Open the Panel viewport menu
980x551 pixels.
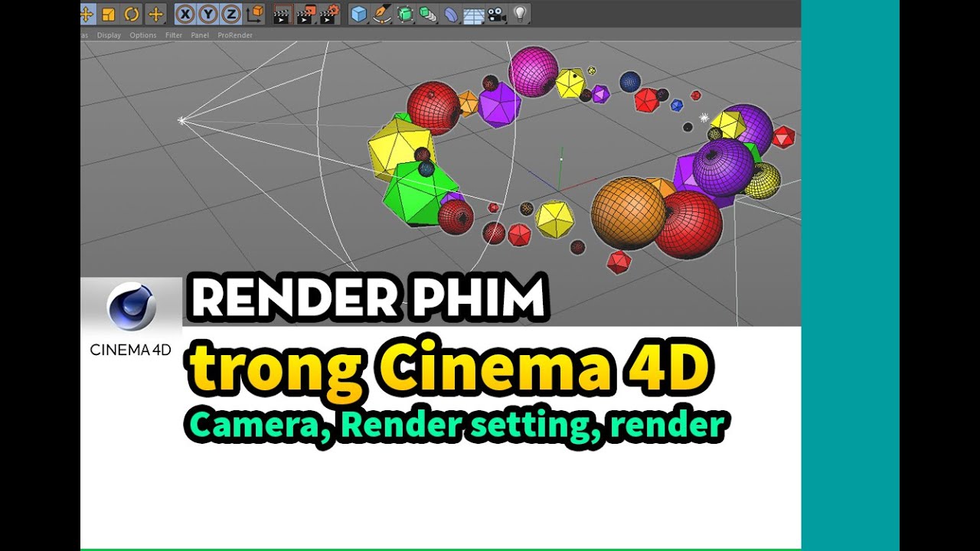click(200, 35)
